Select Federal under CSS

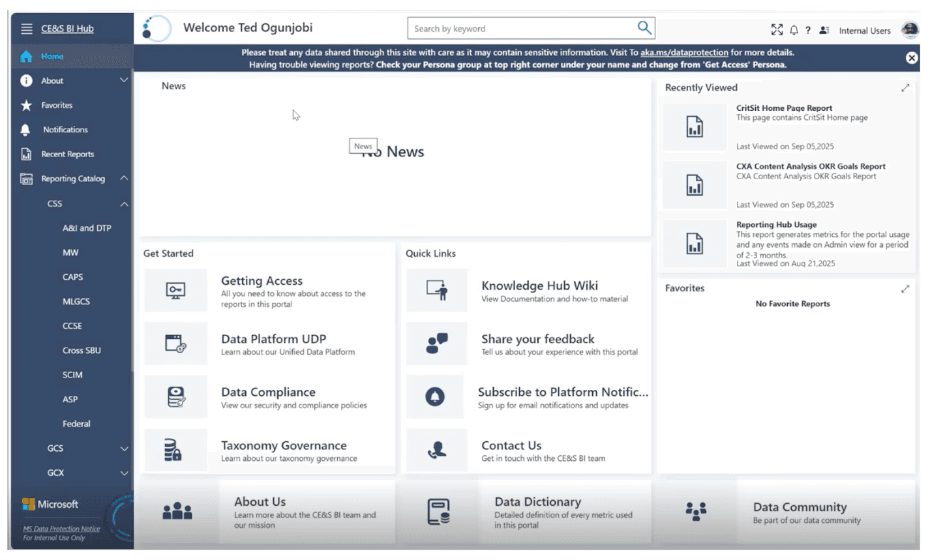point(76,424)
